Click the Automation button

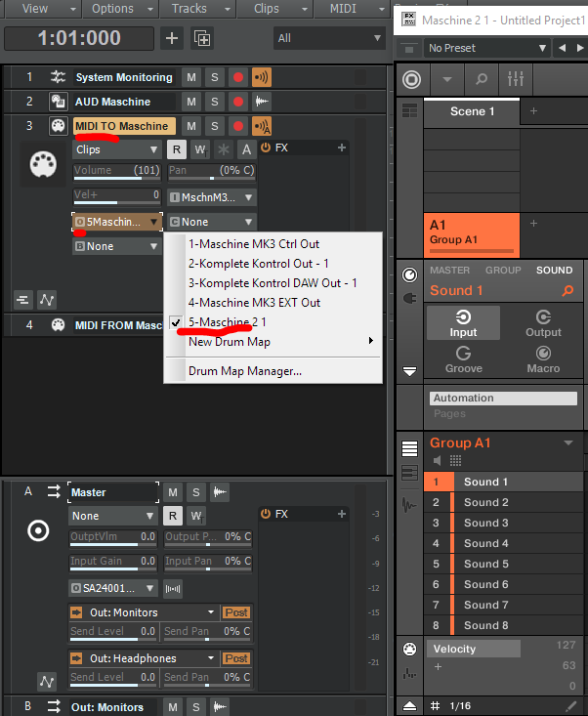(x=503, y=399)
